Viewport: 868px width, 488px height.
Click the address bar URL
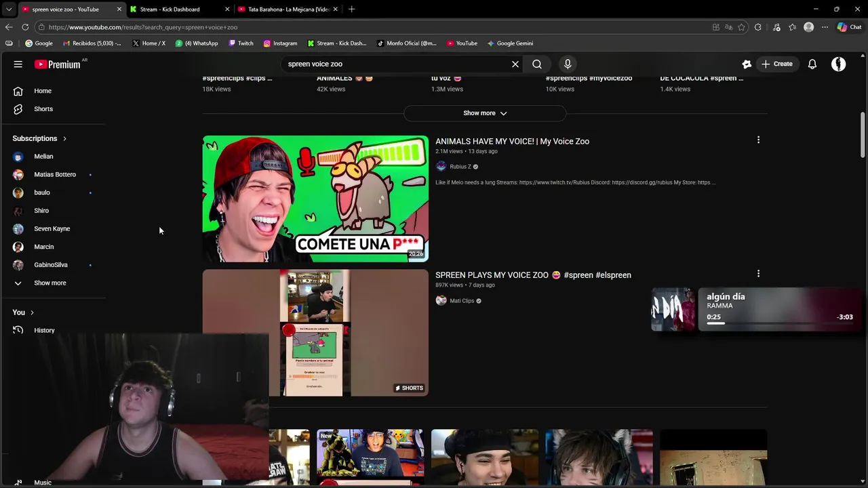pyautogui.click(x=142, y=27)
